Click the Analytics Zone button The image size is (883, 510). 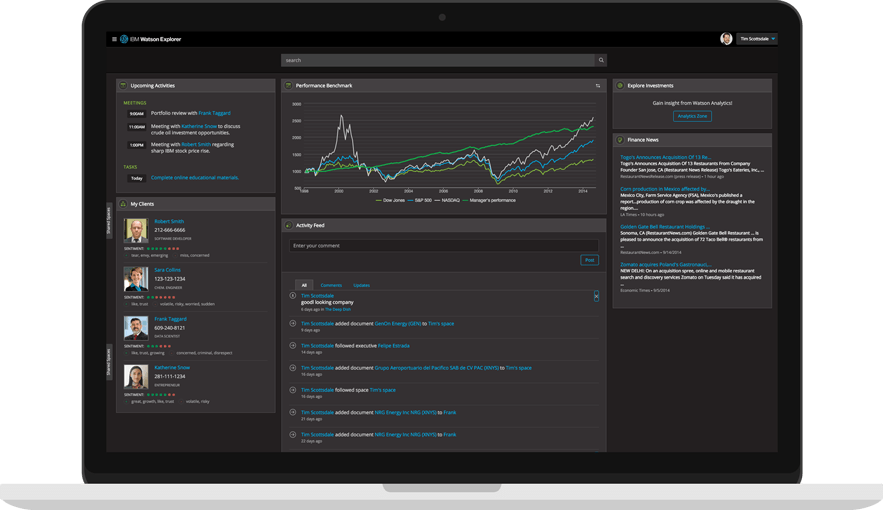[692, 117]
